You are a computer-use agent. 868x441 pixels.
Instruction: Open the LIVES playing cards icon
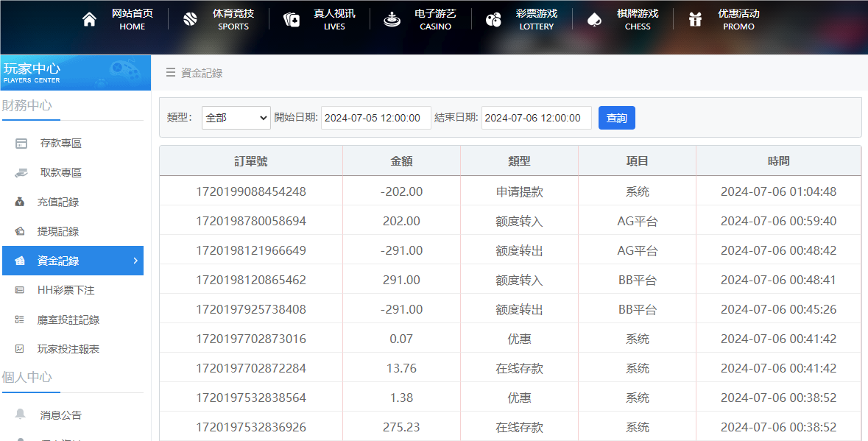292,19
